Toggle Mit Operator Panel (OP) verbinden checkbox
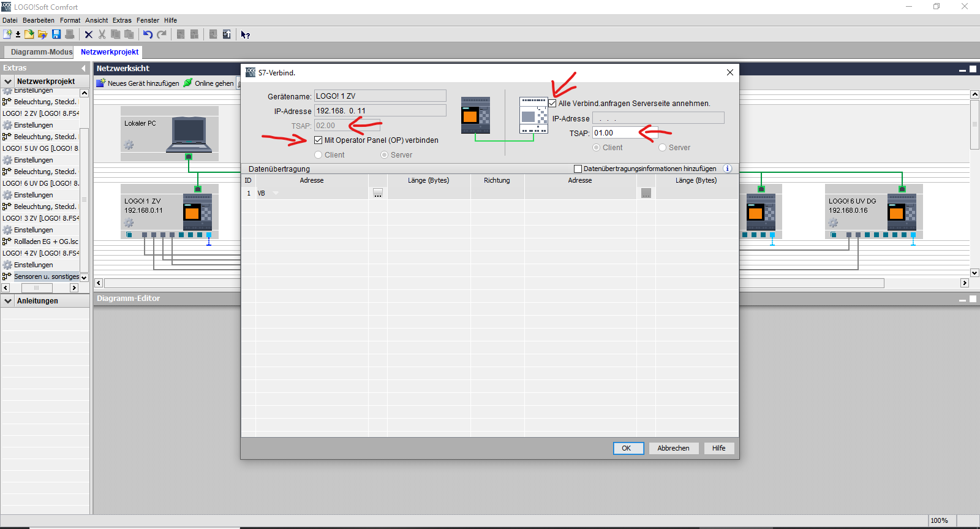This screenshot has width=980, height=529. (x=318, y=140)
